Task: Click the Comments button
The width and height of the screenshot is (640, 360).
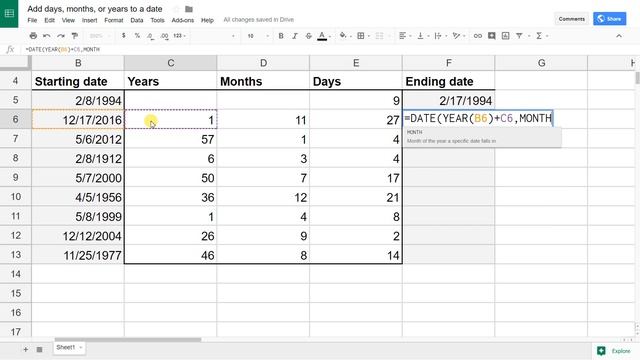Action: click(571, 19)
